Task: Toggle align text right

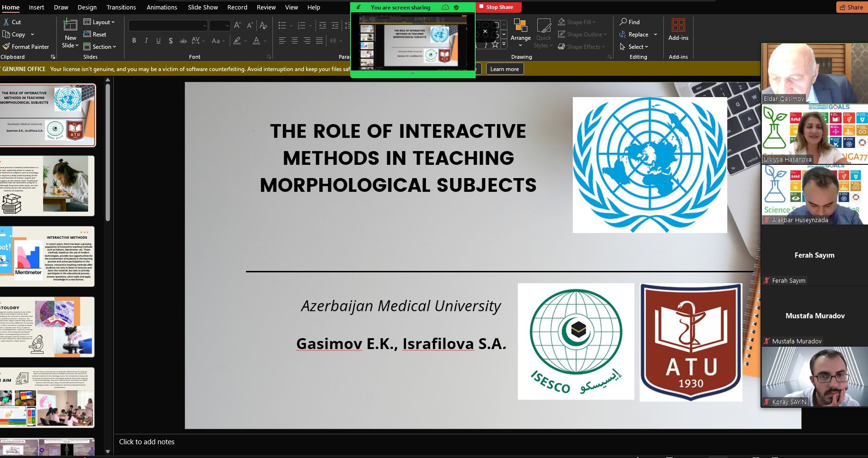Action: point(307,41)
